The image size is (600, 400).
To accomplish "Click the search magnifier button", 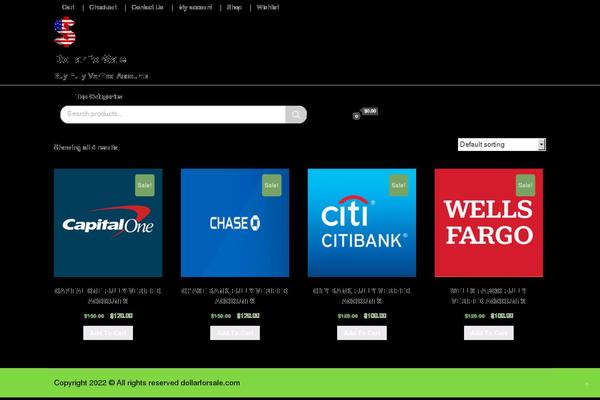I will [x=296, y=114].
